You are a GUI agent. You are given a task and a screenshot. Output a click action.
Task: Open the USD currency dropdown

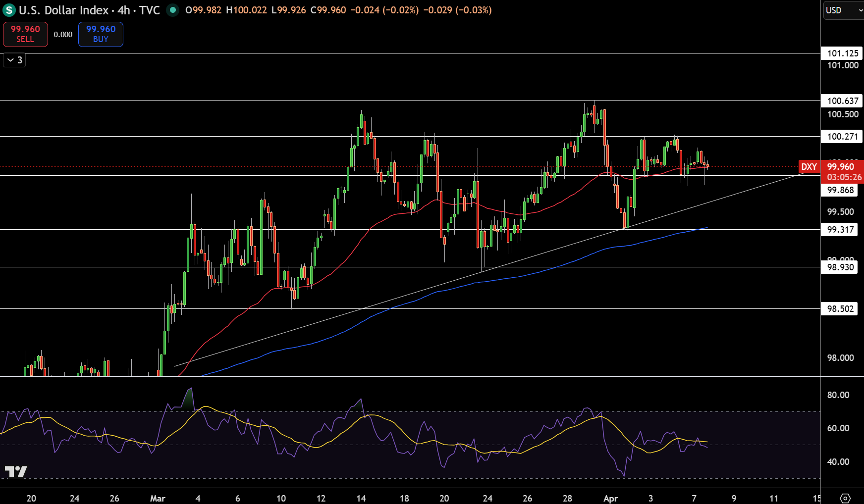(x=844, y=10)
